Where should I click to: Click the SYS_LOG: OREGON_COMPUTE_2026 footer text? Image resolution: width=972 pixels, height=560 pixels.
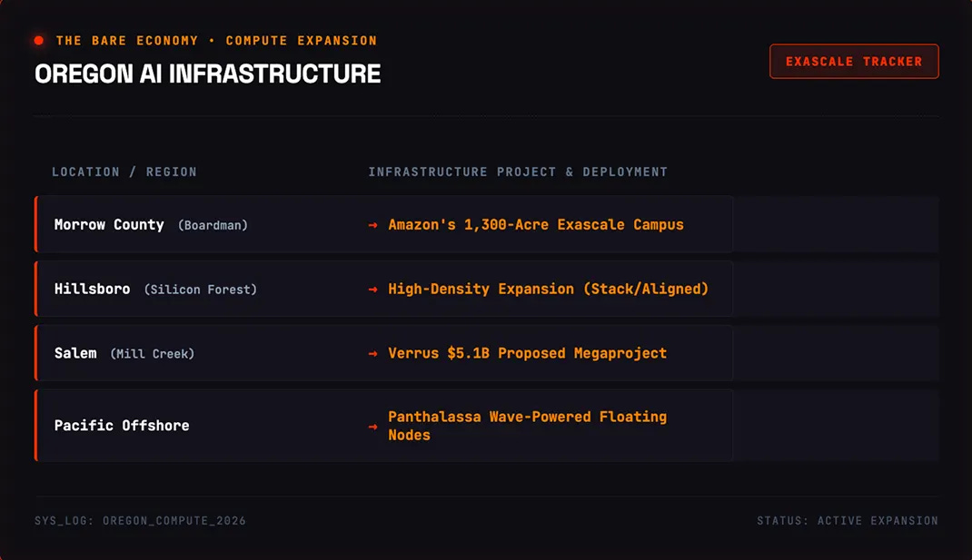(140, 520)
